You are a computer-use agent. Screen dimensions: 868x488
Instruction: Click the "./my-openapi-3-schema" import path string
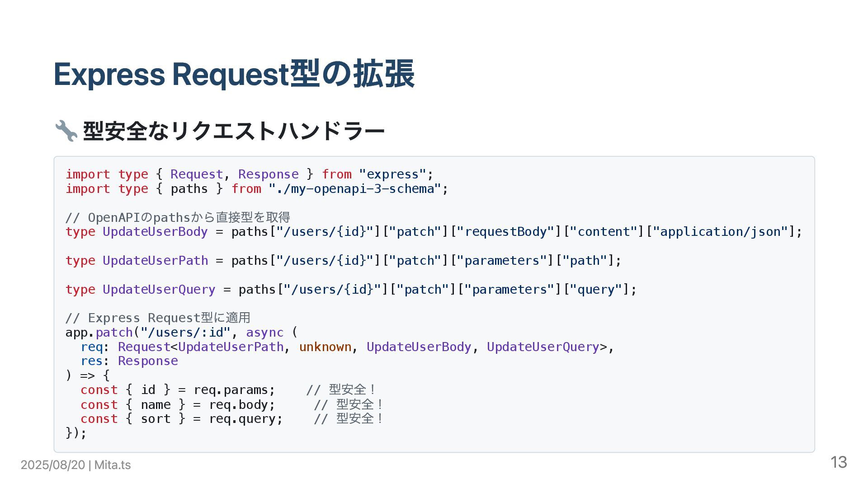click(x=355, y=189)
